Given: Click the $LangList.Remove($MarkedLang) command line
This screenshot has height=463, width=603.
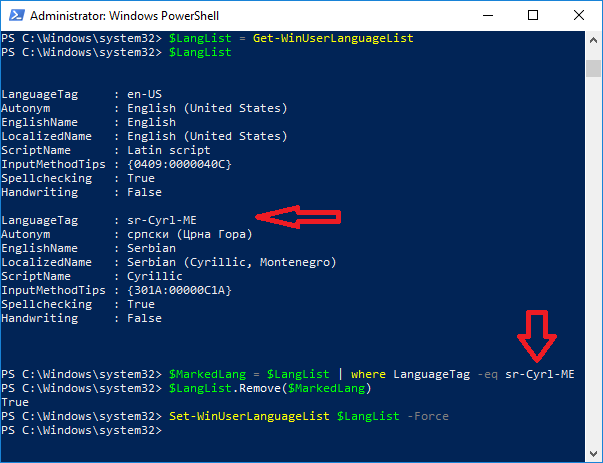Looking at the screenshot, I should tap(270, 388).
